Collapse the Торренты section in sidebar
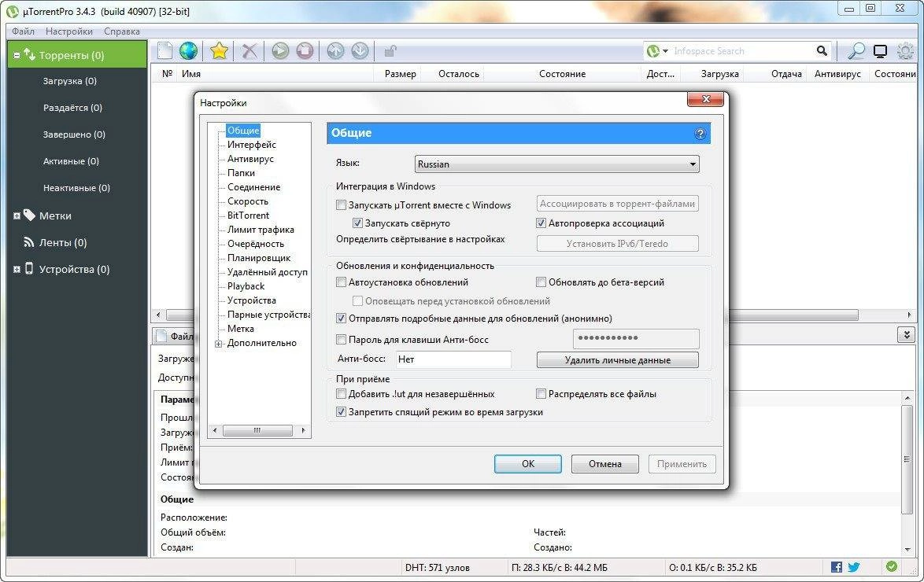The width and height of the screenshot is (924, 582). pyautogui.click(x=17, y=53)
